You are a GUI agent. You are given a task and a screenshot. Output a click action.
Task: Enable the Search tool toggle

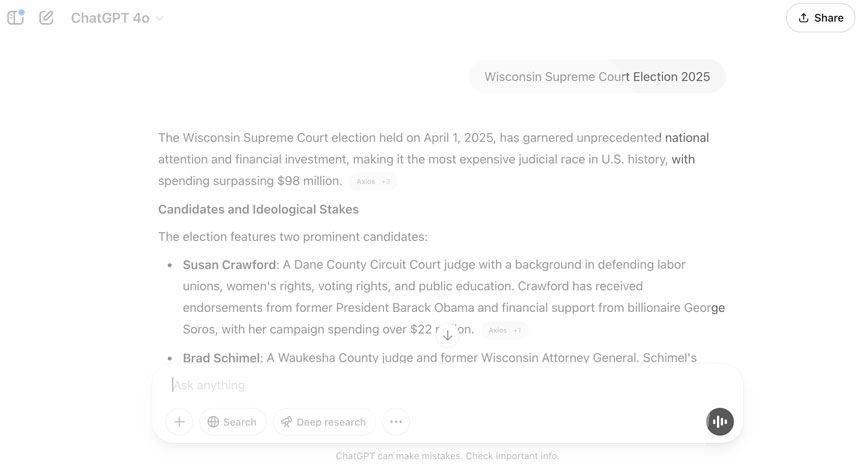tap(232, 422)
